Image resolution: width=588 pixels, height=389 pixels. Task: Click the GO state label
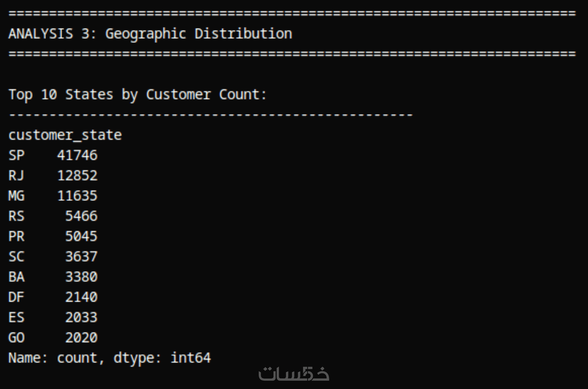[x=16, y=338]
